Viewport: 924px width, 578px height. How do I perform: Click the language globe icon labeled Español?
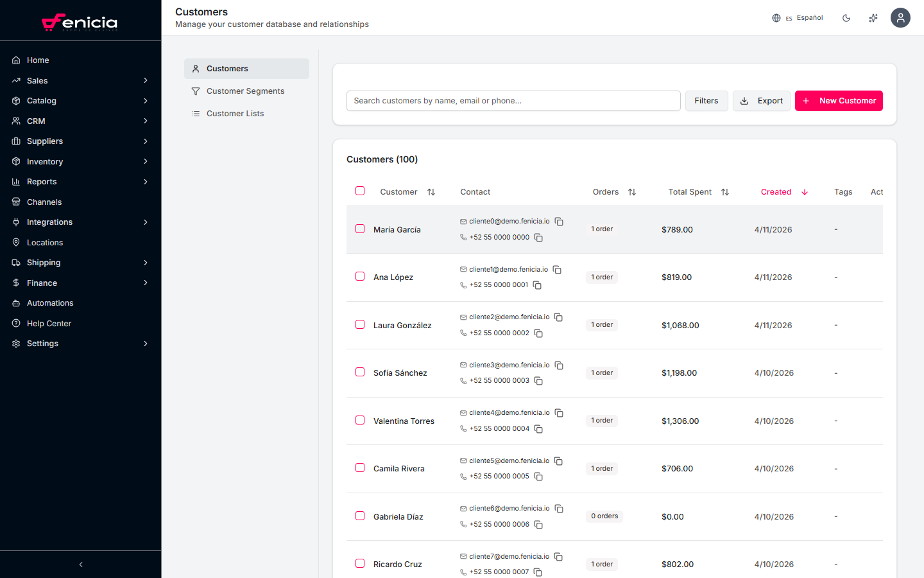click(x=776, y=17)
